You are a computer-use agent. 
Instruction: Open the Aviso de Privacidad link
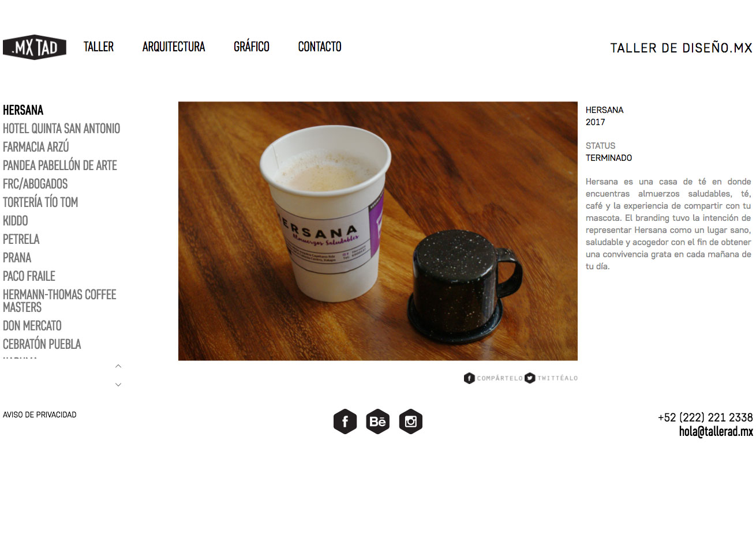pyautogui.click(x=40, y=415)
